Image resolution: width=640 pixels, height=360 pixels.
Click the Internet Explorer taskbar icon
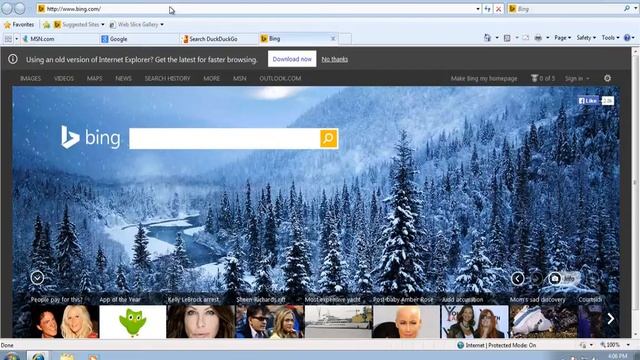(38, 356)
